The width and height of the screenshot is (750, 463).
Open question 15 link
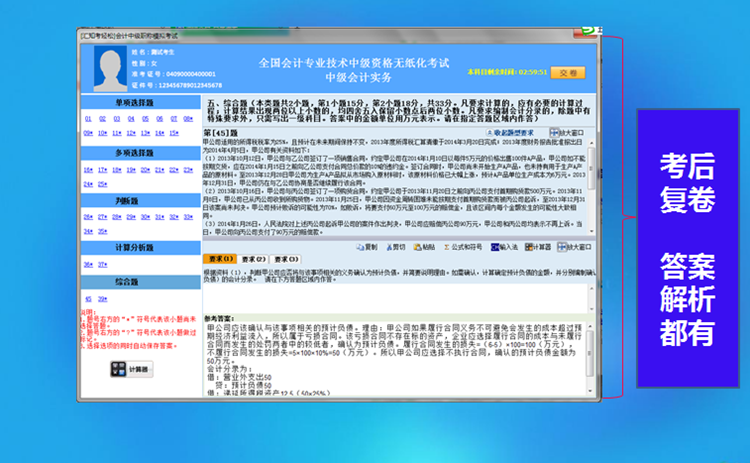(174, 133)
